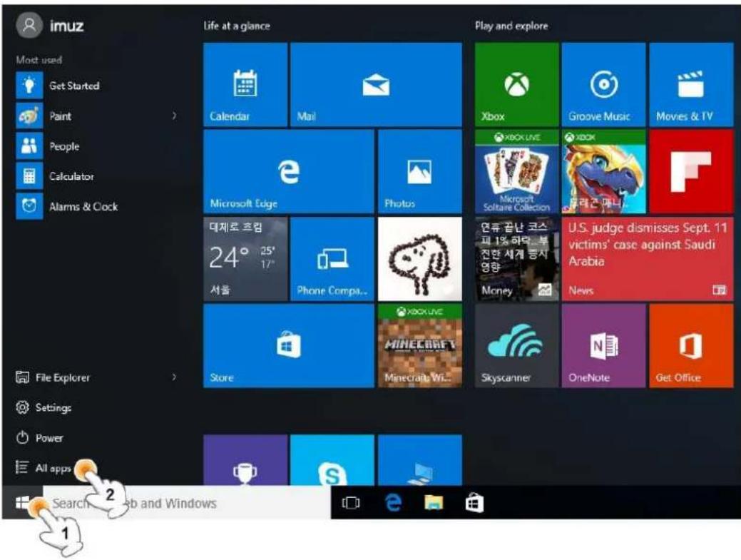Open the Photos tile

[x=419, y=171]
